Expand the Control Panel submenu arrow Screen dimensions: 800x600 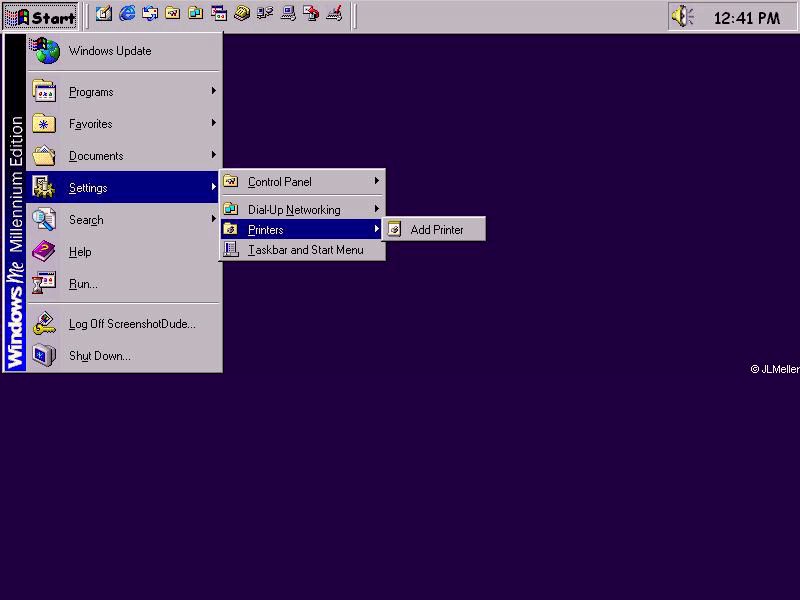click(377, 181)
